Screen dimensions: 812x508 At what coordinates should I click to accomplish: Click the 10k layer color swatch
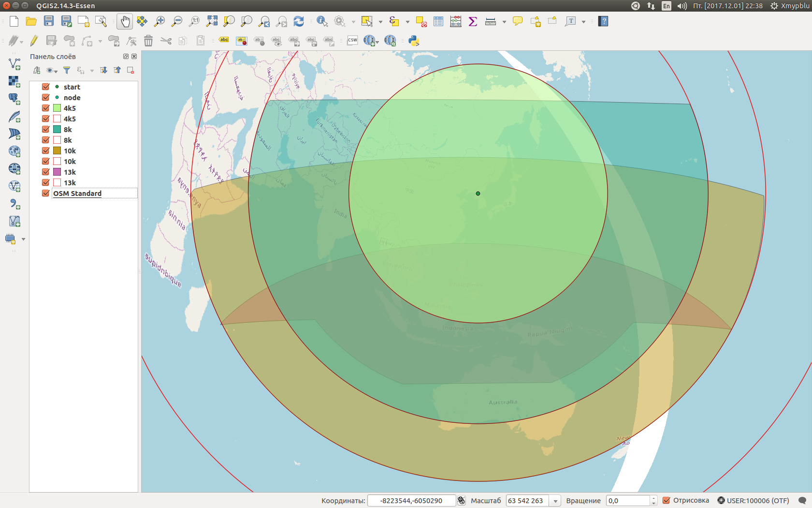(57, 150)
